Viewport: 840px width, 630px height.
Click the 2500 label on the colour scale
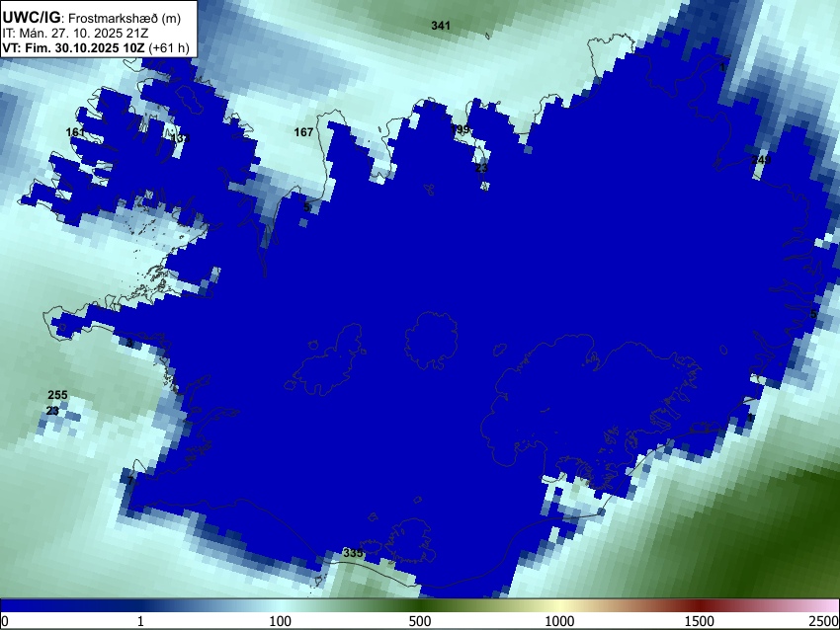(x=825, y=621)
